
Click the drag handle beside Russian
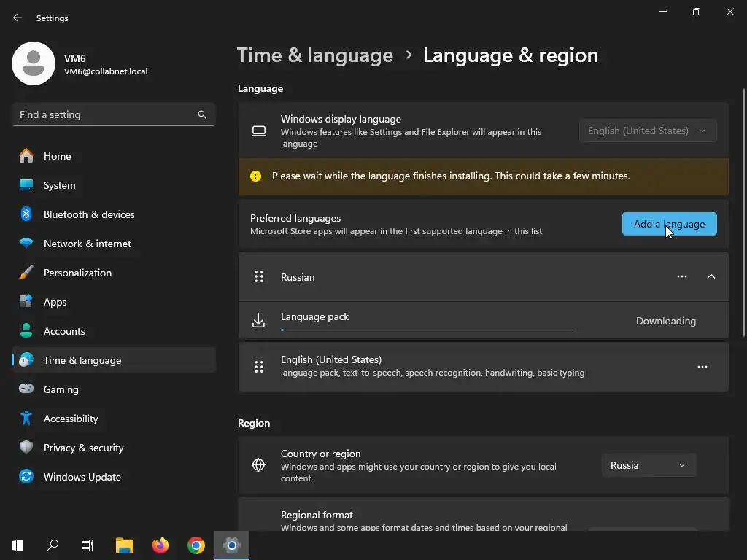(x=259, y=276)
